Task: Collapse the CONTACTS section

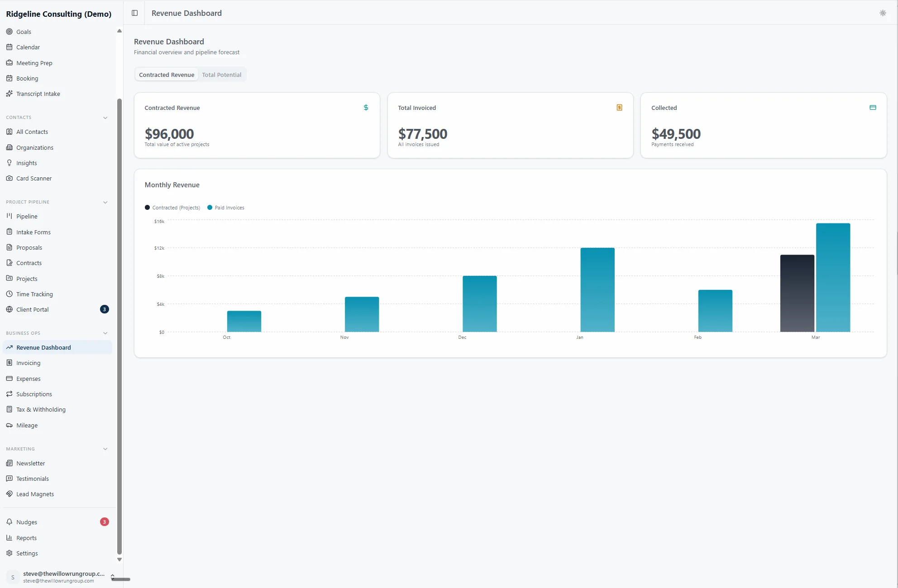Action: click(105, 118)
